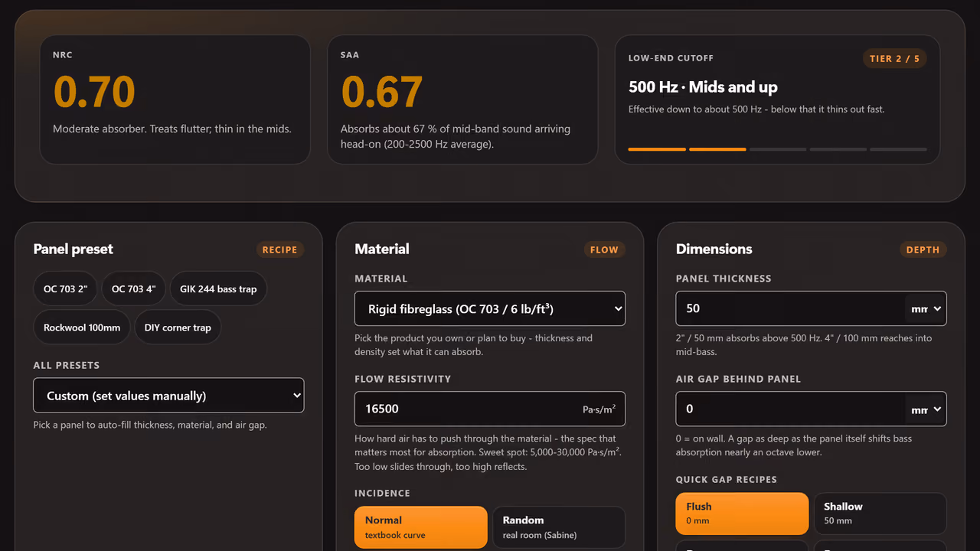The height and width of the screenshot is (551, 980).
Task: Select Random incidence (Sabine) option
Action: (559, 527)
